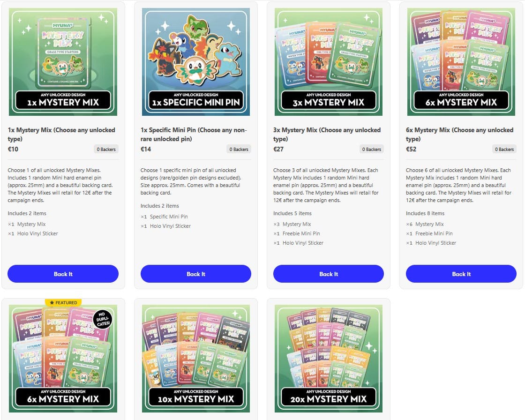Open the 10x Mystery Mix reward image
Image resolution: width=525 pixels, height=420 pixels.
(196, 359)
